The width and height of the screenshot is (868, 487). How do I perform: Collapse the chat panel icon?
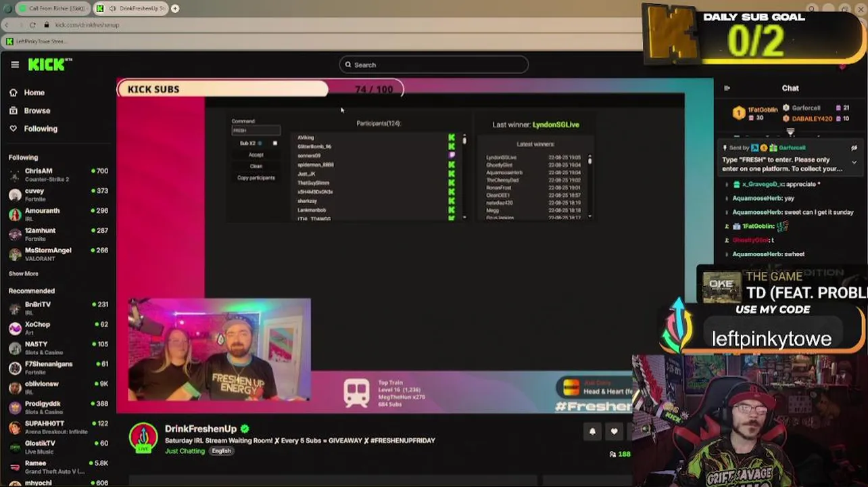pos(727,88)
